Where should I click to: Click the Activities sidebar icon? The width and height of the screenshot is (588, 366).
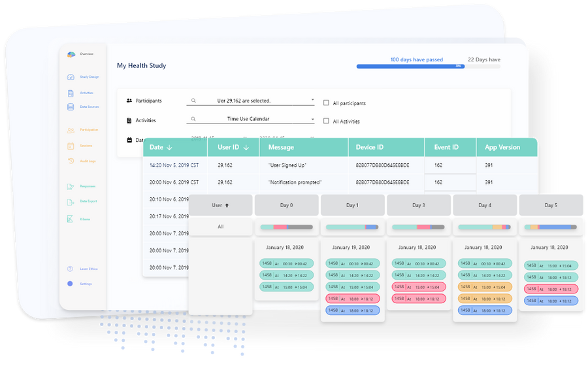(x=71, y=92)
